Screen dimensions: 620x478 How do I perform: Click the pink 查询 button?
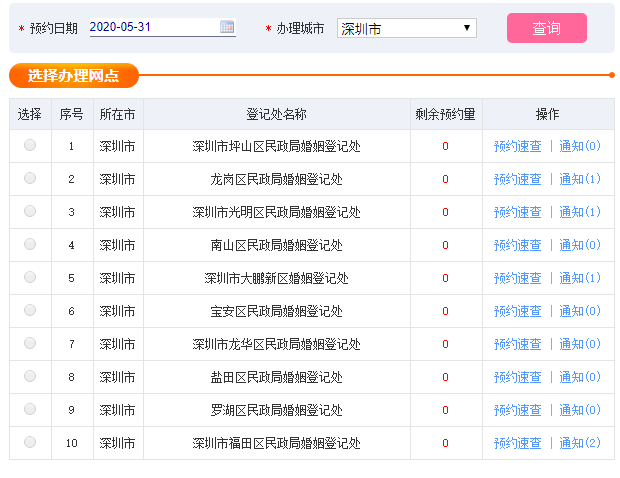tap(546, 28)
